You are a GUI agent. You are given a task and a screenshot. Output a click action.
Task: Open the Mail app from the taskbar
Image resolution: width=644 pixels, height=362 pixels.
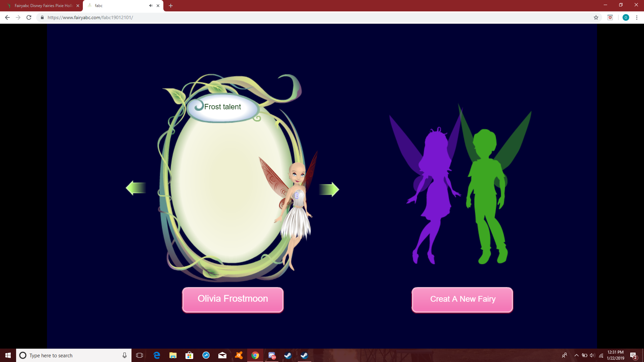222,355
